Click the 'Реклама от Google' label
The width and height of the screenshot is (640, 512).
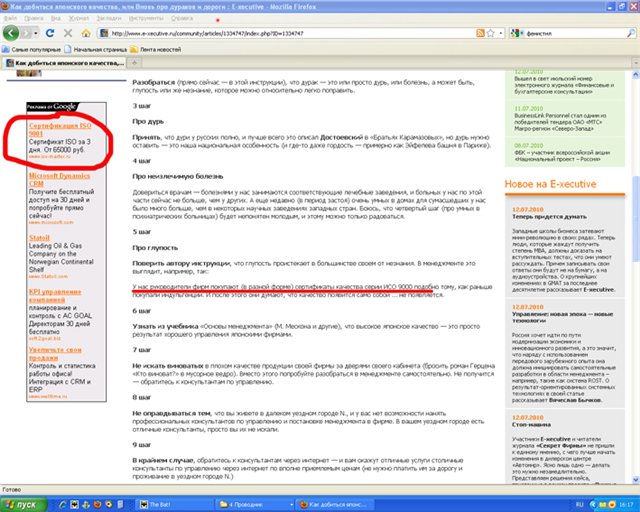pos(51,107)
